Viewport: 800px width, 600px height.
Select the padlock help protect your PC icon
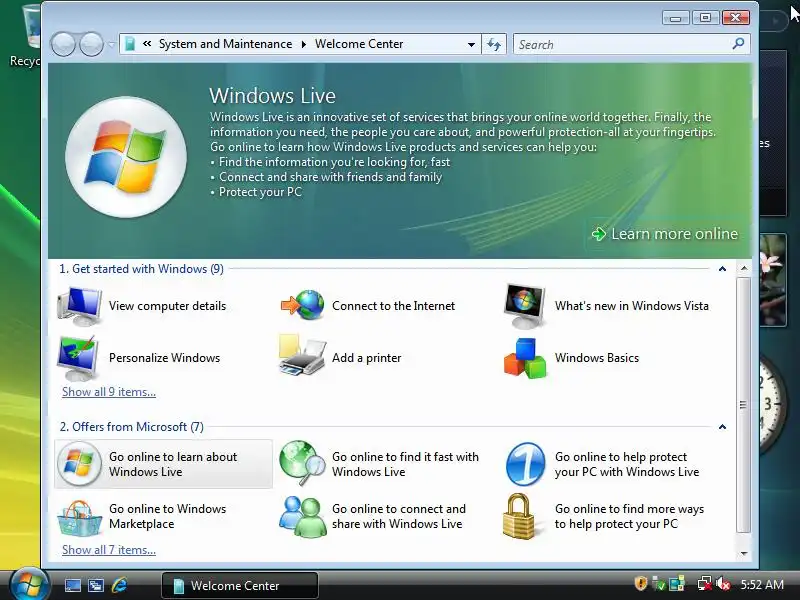tap(519, 516)
